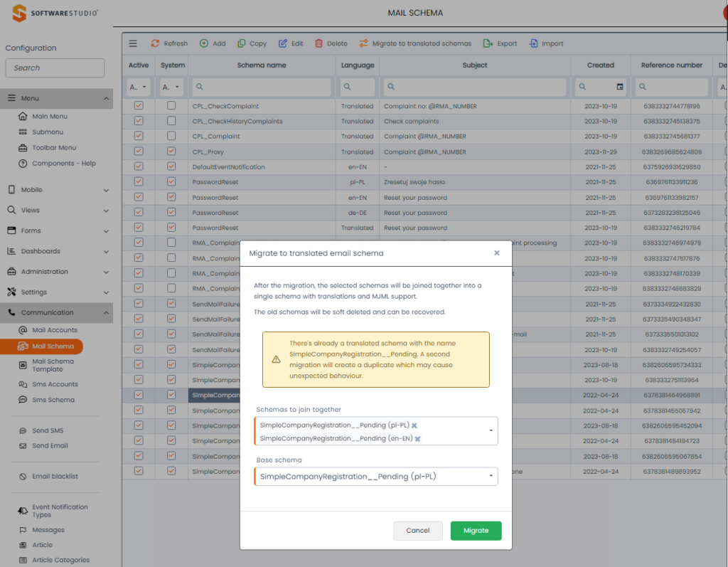Screen dimensions: 728x567
Task: Click the Add schema plus icon
Action: point(204,43)
